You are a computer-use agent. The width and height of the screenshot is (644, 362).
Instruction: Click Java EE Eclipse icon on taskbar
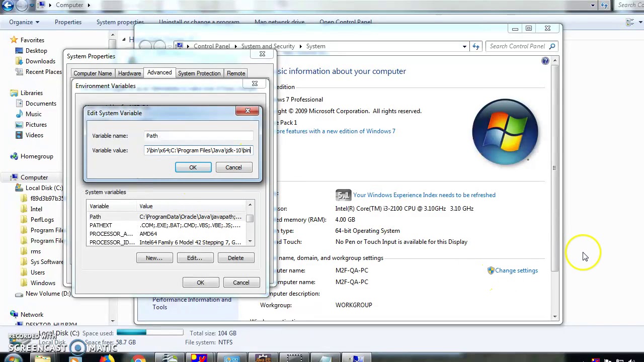[264, 358]
